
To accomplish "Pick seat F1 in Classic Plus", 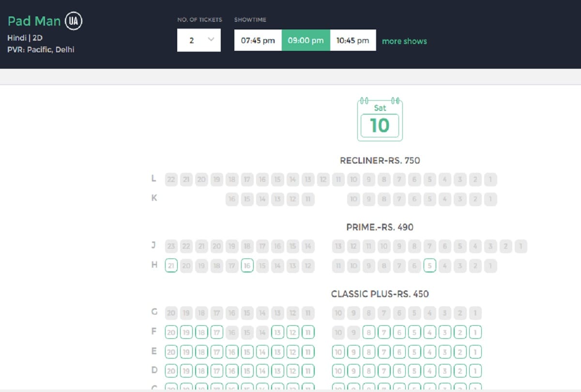I will [475, 332].
